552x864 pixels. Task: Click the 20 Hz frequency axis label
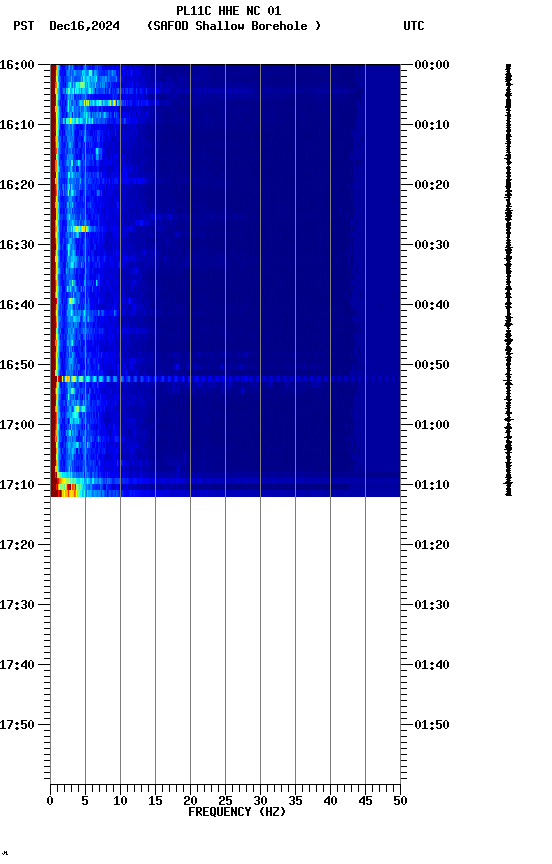click(x=190, y=801)
